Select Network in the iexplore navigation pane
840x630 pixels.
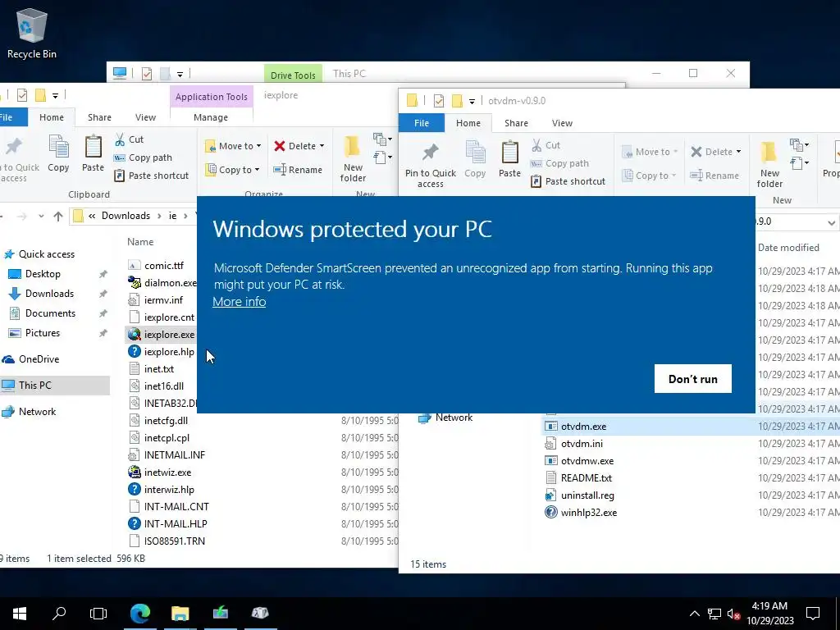37,412
